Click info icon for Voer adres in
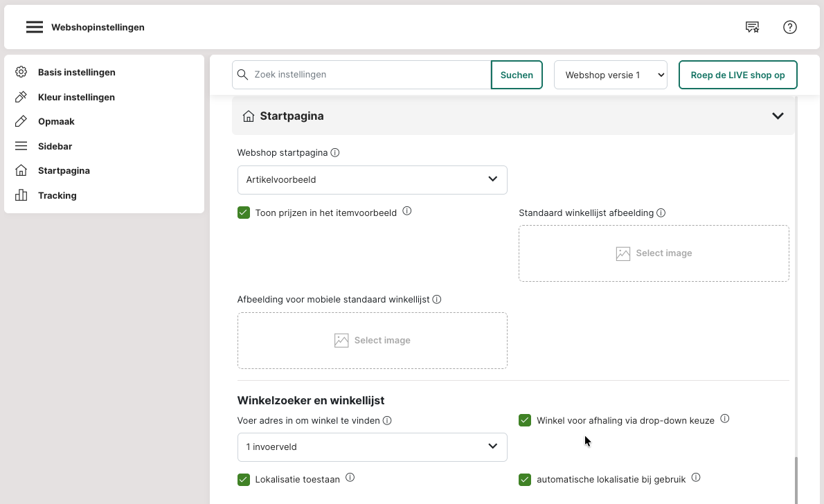824x504 pixels. tap(387, 420)
